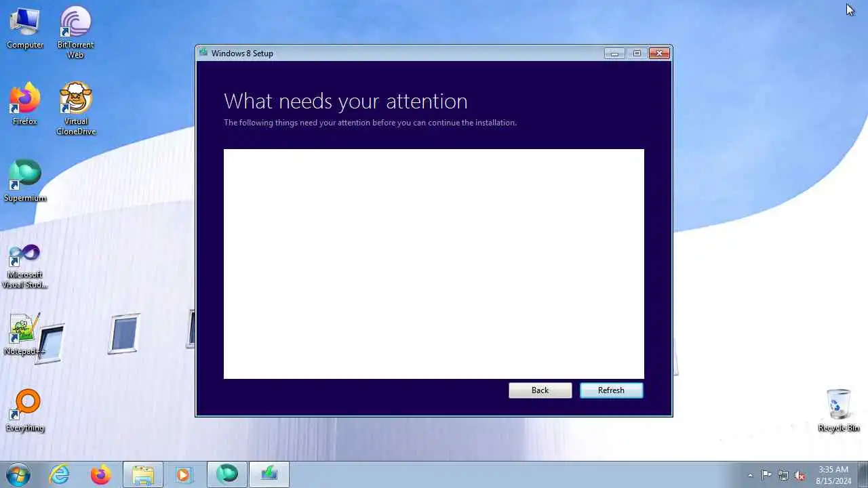Image resolution: width=868 pixels, height=488 pixels.
Task: Select the Recycle Bin icon
Action: point(838,411)
